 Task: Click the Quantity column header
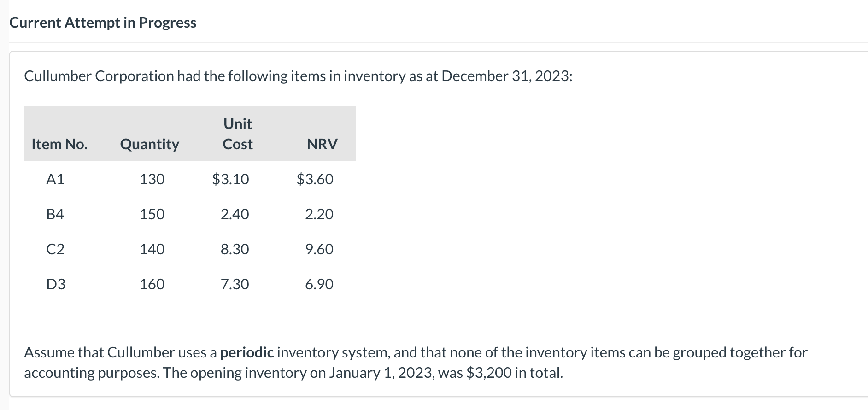(x=149, y=144)
